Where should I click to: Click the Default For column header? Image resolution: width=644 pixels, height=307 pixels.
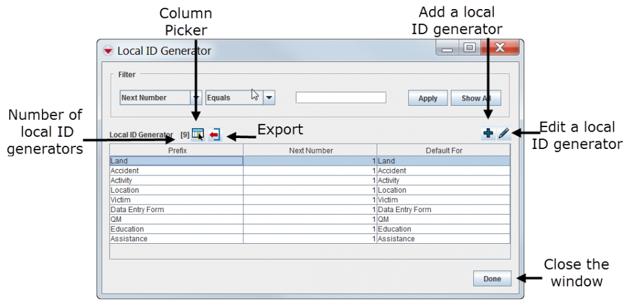pos(443,150)
